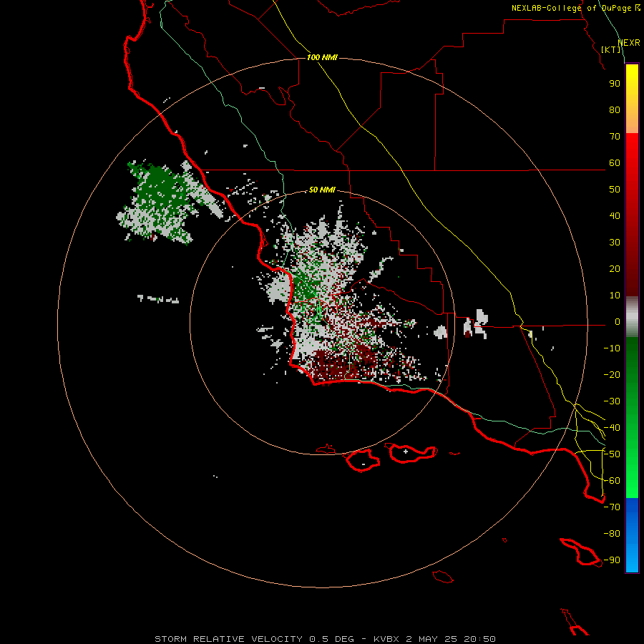The width and height of the screenshot is (644, 644).
Task: Click the -40 value on velocity scale
Action: 612,428
